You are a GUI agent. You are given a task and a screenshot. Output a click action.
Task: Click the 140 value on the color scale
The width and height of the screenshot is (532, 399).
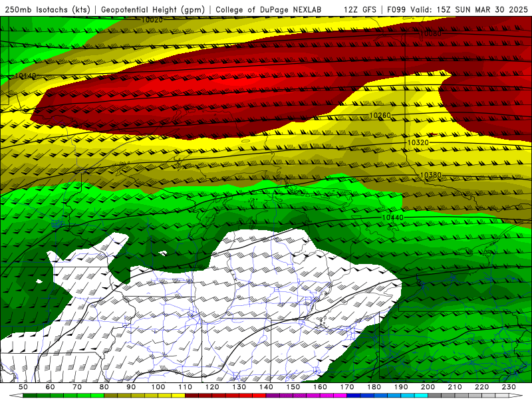pos(266,387)
